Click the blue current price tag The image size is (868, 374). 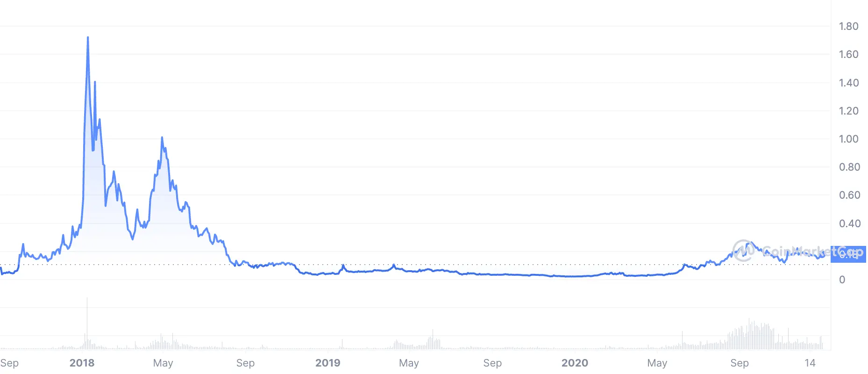[x=848, y=254]
